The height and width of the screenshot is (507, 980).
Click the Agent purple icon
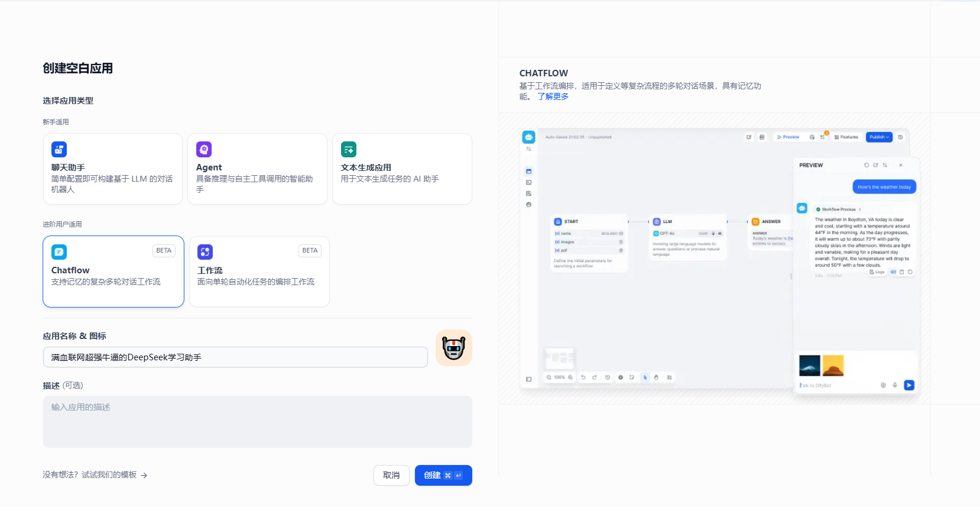coord(204,149)
